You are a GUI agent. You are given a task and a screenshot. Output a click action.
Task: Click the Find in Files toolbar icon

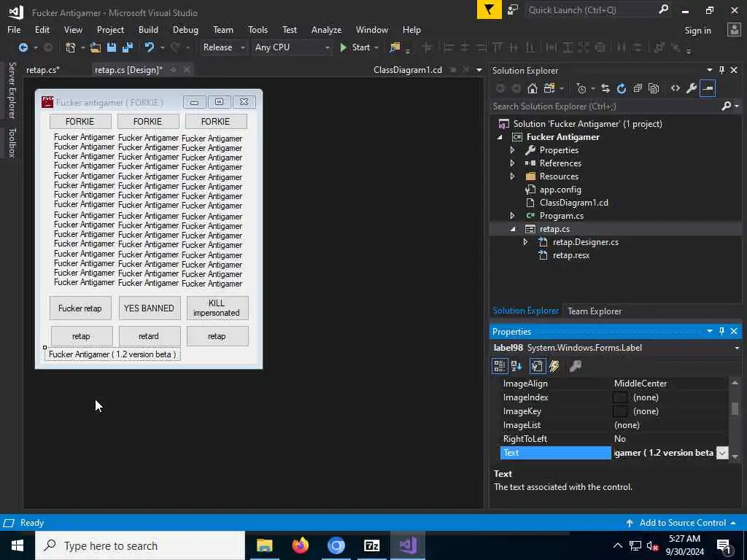click(395, 47)
